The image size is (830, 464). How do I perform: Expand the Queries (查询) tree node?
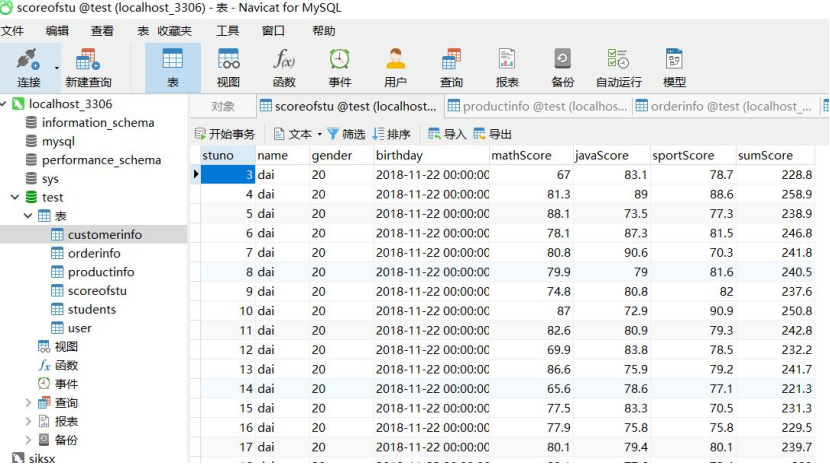28,403
